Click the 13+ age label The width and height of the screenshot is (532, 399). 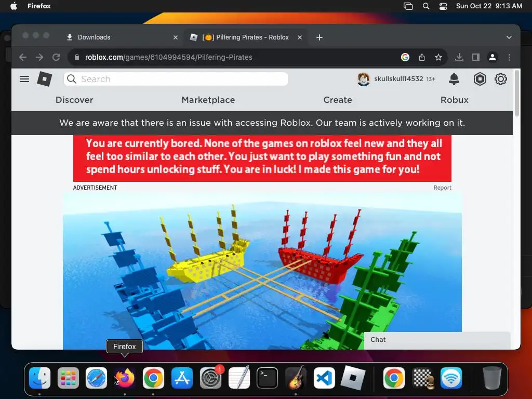tap(431, 79)
